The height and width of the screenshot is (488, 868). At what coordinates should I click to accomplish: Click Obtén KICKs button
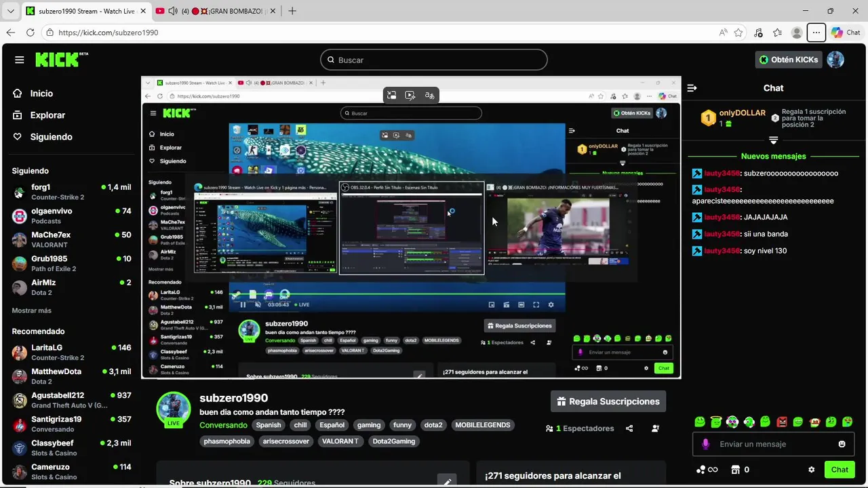coord(789,60)
